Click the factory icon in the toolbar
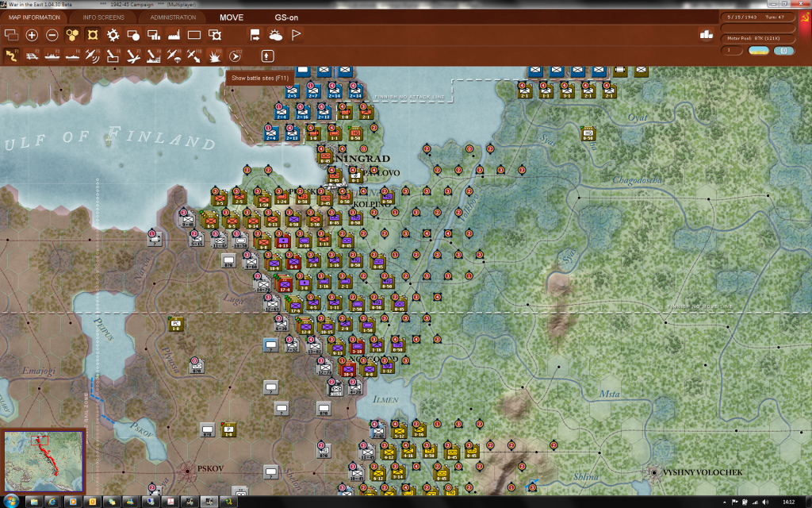The width and height of the screenshot is (812, 508). pyautogui.click(x=174, y=35)
